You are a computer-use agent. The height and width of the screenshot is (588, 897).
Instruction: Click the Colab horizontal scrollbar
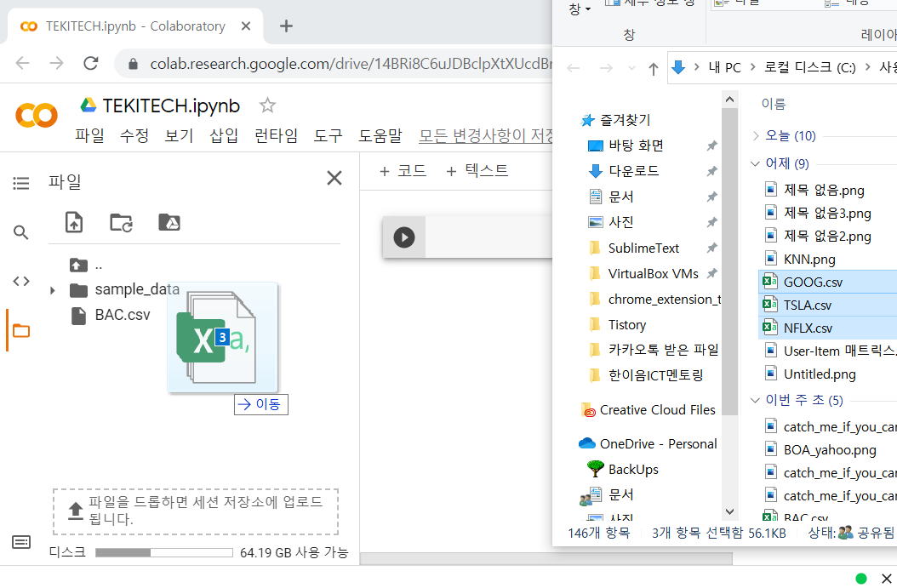546,557
